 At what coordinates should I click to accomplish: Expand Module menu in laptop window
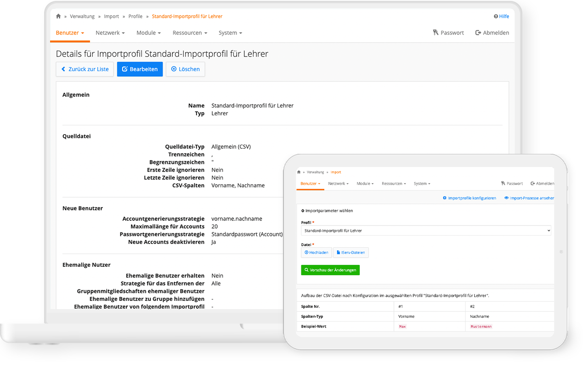pyautogui.click(x=148, y=33)
